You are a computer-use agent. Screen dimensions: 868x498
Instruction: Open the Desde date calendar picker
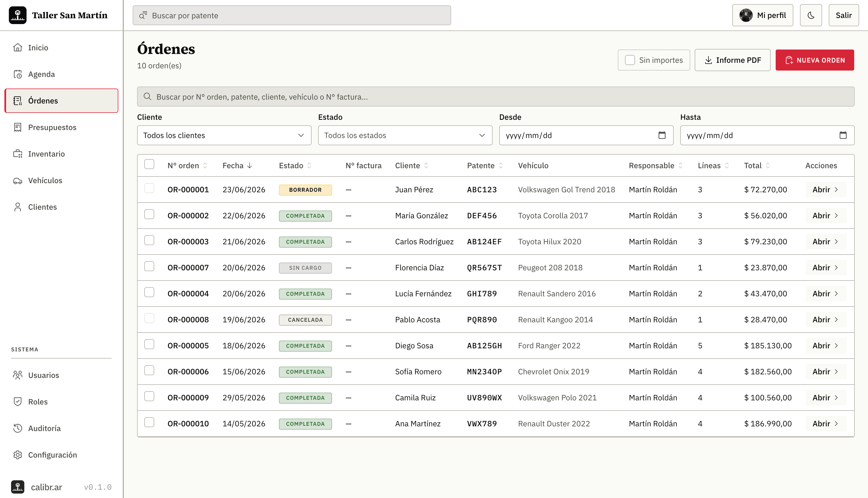point(662,135)
